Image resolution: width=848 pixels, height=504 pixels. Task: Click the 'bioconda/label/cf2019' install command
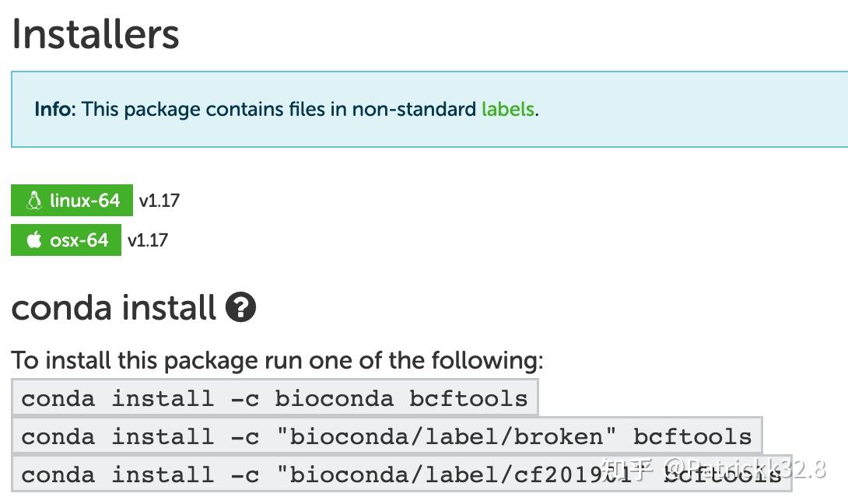click(311, 474)
